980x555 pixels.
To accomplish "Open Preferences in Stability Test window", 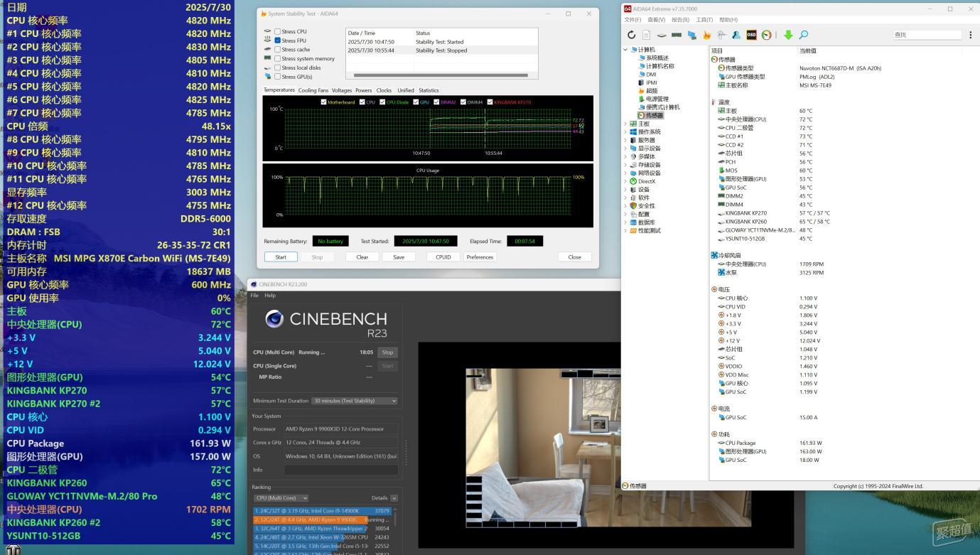I will (480, 257).
